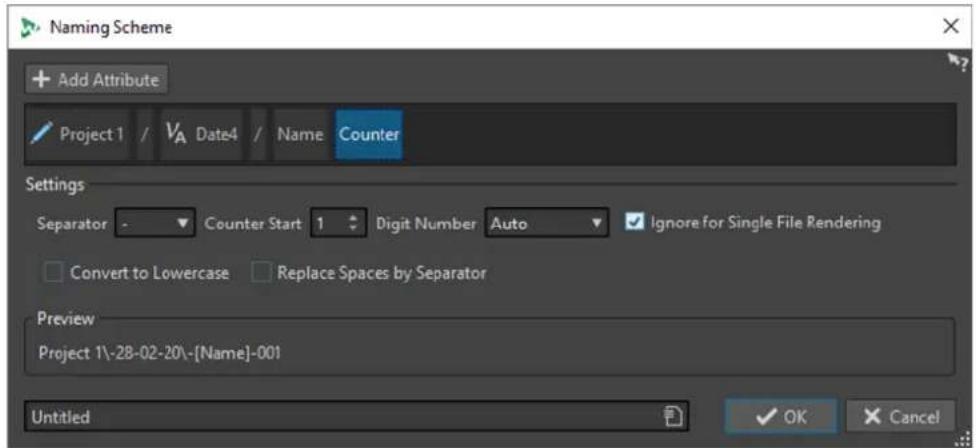Viewport: 976px width, 448px height.
Task: Click the Cancel button
Action: tap(900, 417)
